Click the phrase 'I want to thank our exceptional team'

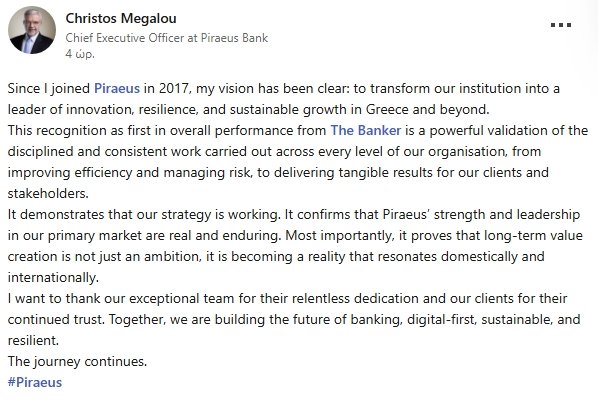coord(121,298)
